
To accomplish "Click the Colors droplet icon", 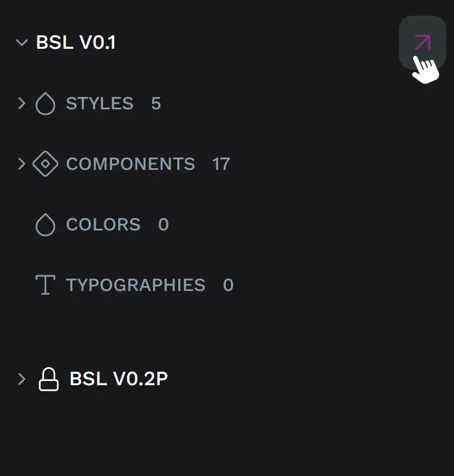I will coord(45,225).
